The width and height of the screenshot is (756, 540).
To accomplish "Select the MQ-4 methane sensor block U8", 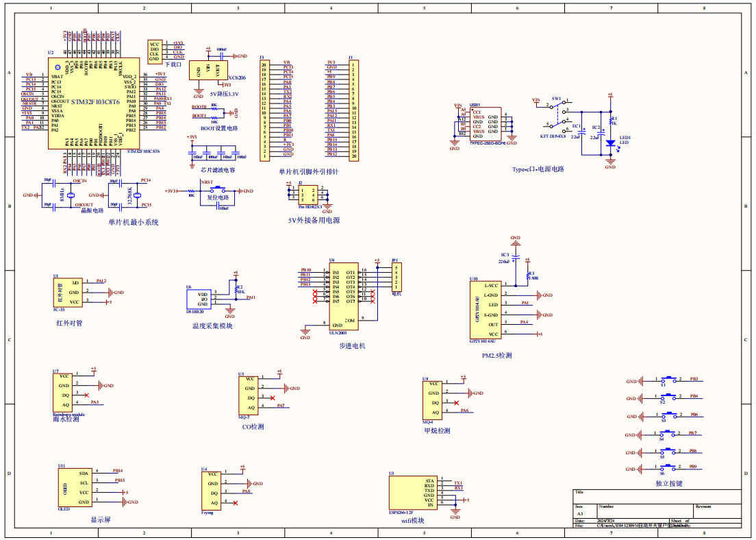I will tap(433, 397).
